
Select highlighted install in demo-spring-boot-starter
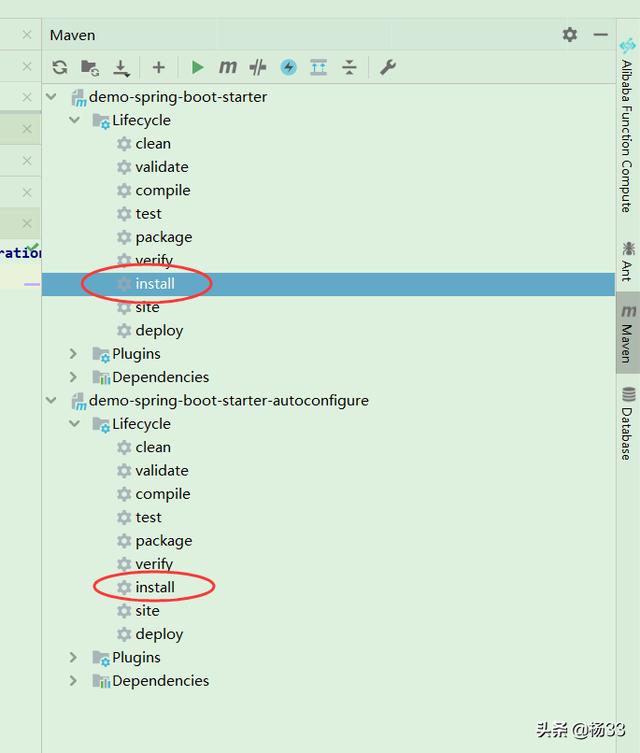pos(328,284)
